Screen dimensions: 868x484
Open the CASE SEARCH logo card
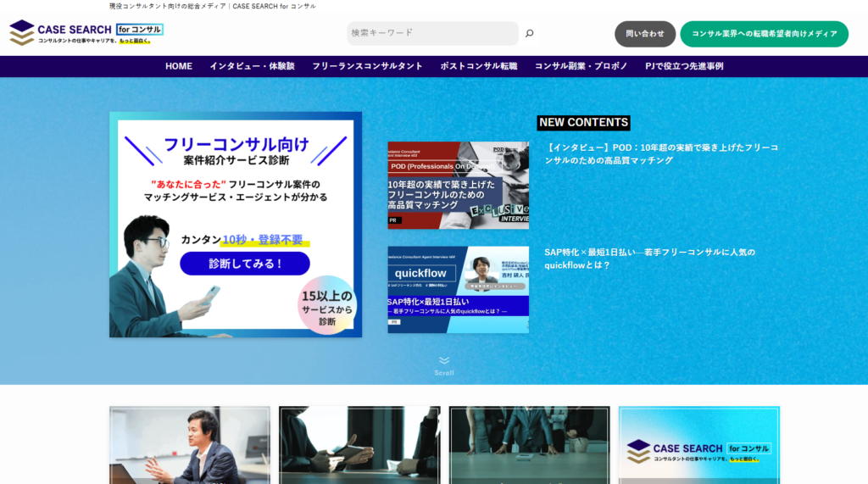699,445
